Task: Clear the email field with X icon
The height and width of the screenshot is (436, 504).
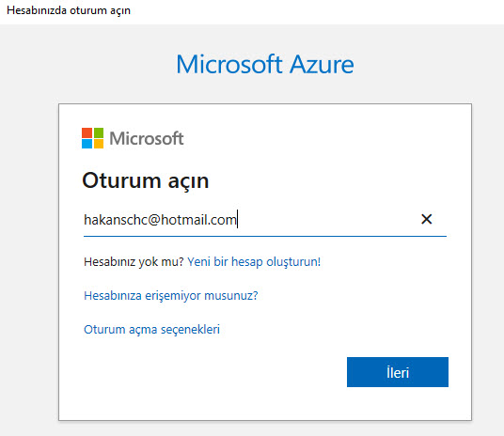Action: 426,219
